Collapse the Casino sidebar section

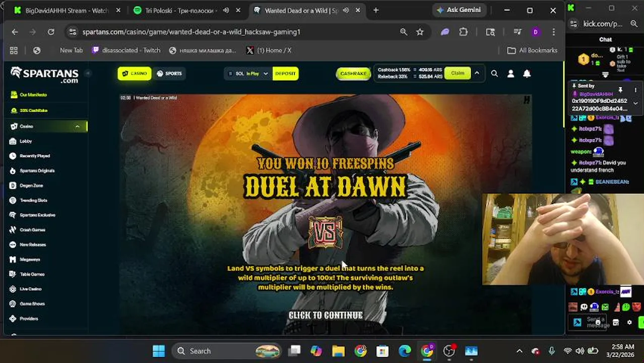pyautogui.click(x=77, y=127)
